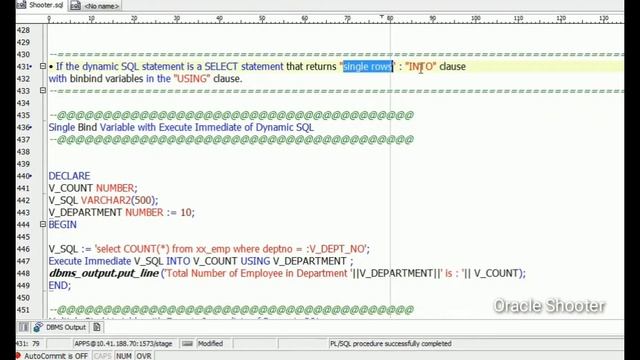The image size is (640, 360).
Task: Click the 431: 79 cursor position field
Action: pyautogui.click(x=28, y=344)
